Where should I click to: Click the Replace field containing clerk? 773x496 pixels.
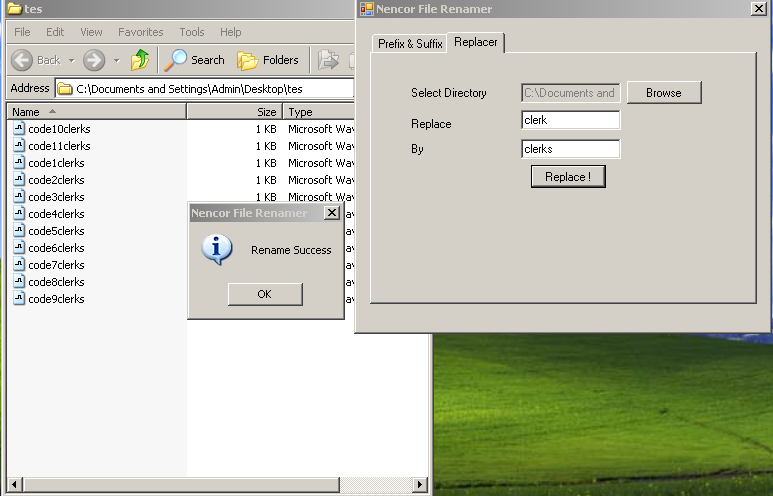point(570,120)
